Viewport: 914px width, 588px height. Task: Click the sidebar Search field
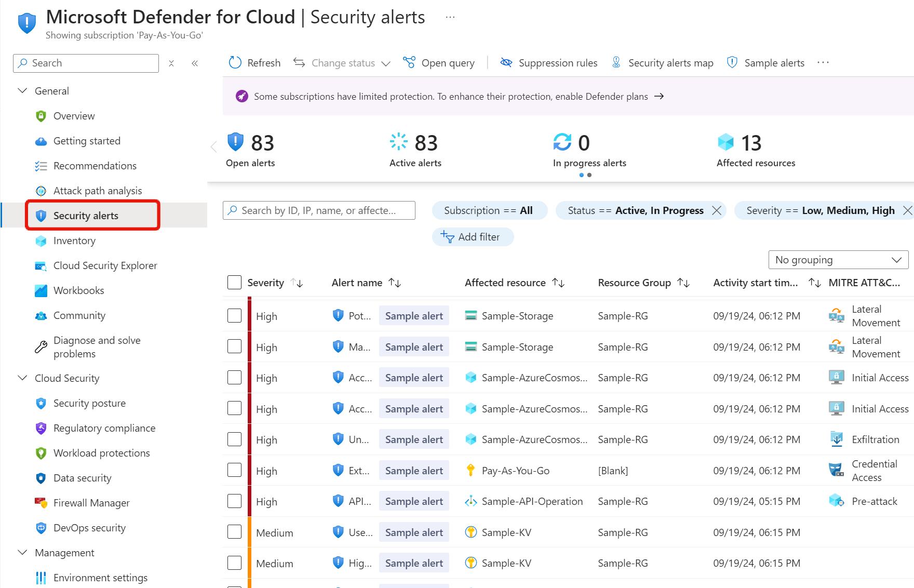tap(86, 63)
